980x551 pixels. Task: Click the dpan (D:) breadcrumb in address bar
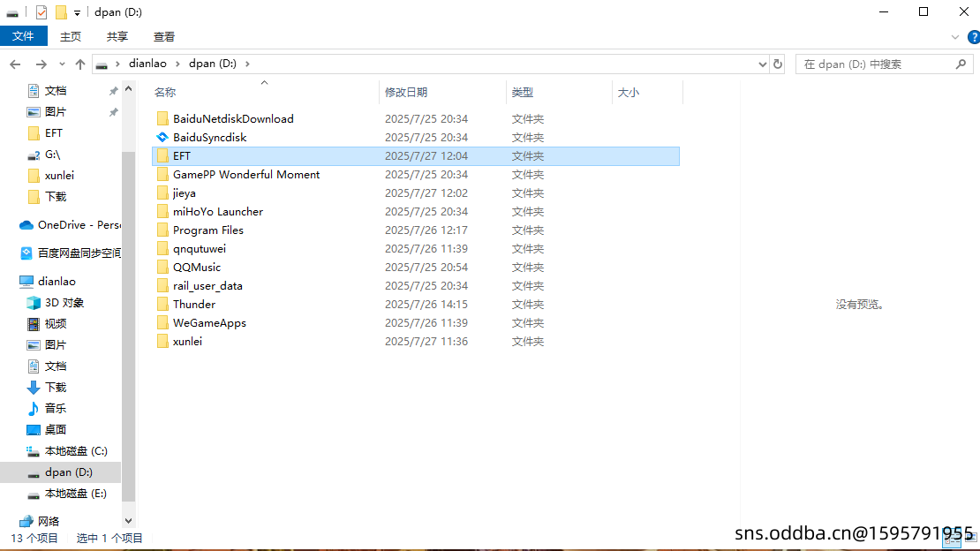pos(213,64)
